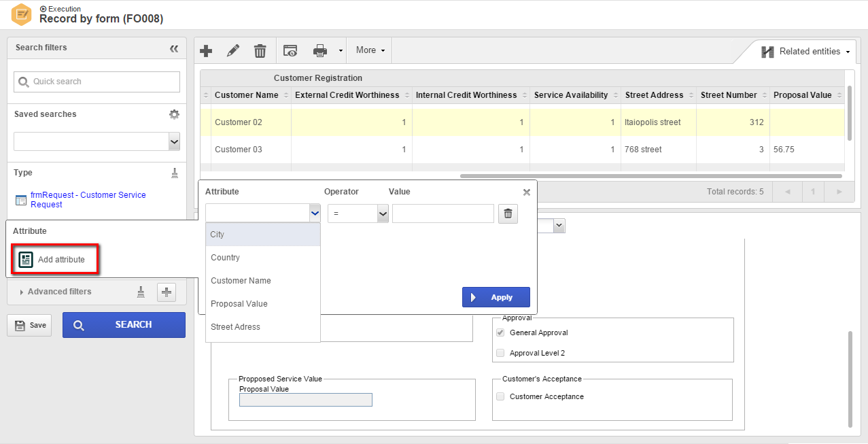Screen dimensions: 868x444
Task: Click the Quick search input field
Action: 97,82
